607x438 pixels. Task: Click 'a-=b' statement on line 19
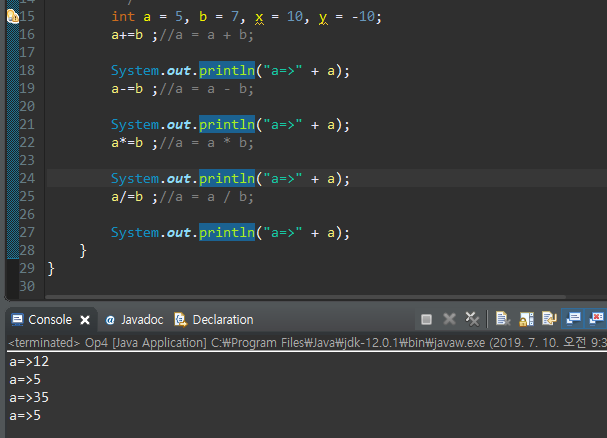pos(127,89)
